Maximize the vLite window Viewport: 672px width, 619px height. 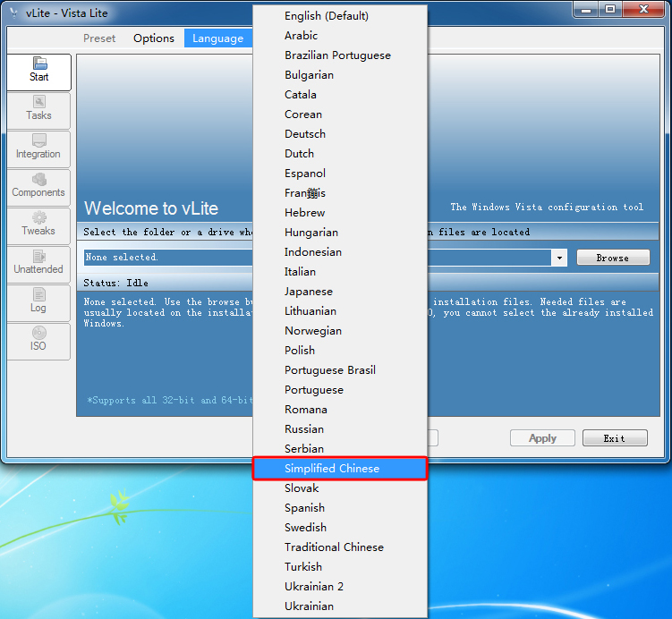[610, 10]
